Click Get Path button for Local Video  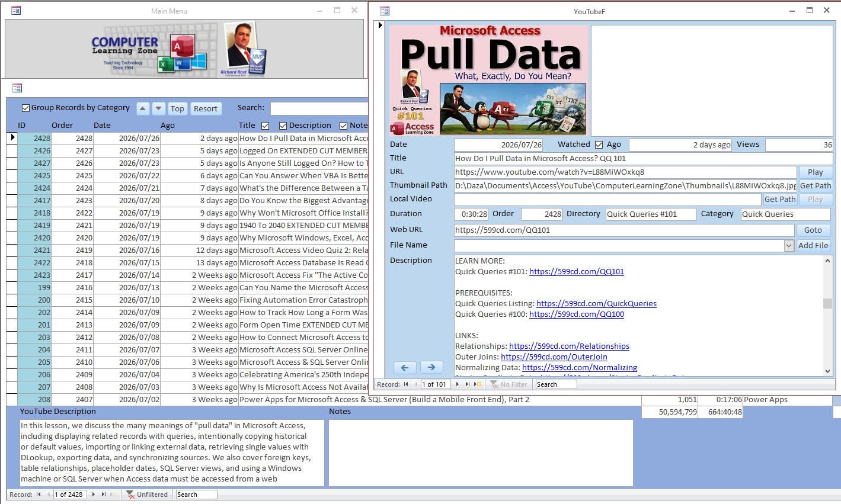click(779, 200)
